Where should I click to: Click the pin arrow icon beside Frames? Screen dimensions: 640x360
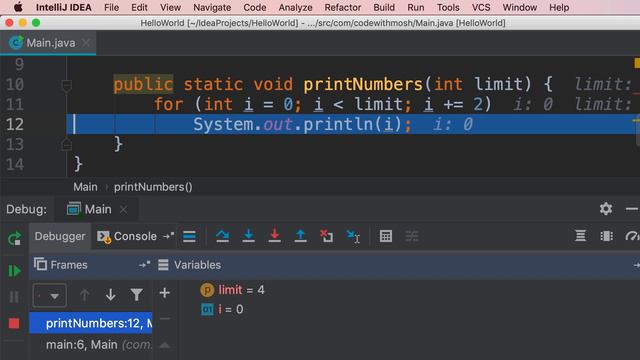point(144,265)
